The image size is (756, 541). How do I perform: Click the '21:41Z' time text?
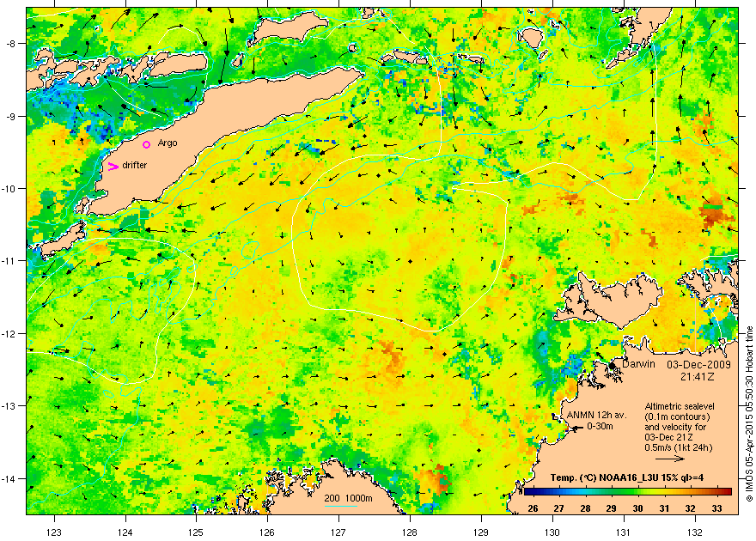(x=698, y=376)
